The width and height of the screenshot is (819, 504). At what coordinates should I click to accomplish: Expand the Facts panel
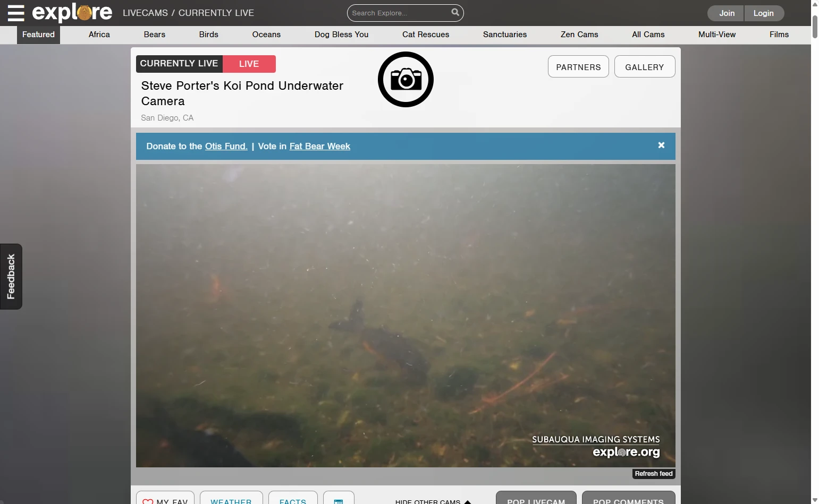point(293,500)
